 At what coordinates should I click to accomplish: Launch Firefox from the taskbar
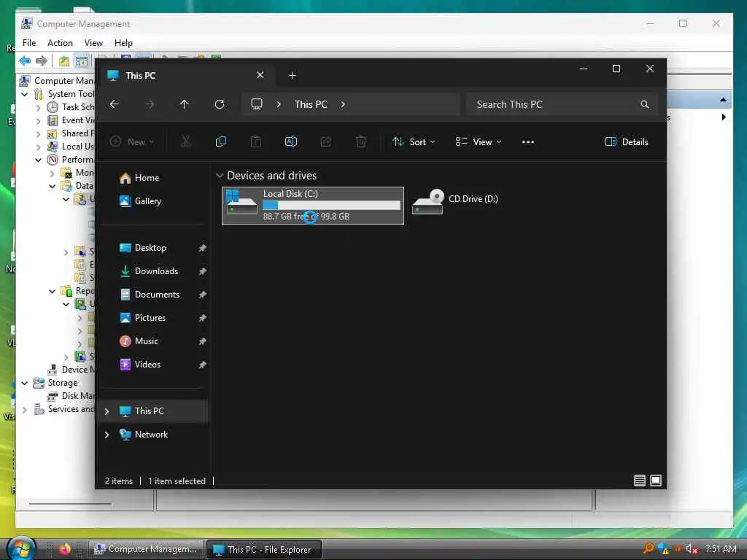click(65, 549)
